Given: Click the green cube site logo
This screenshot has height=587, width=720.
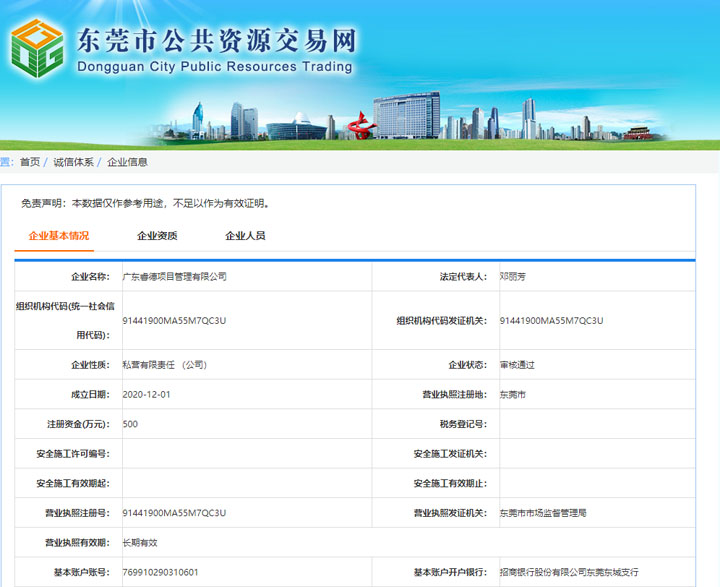Looking at the screenshot, I should click(37, 49).
